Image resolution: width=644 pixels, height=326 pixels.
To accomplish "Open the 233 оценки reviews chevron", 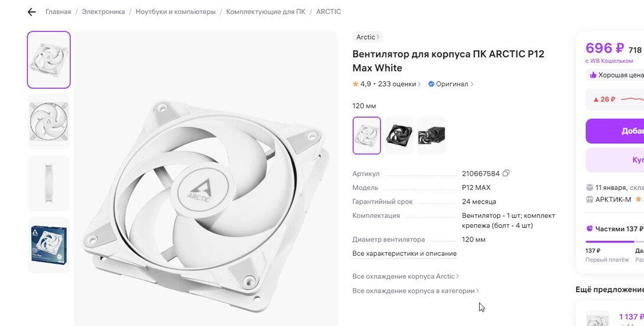I will 419,84.
